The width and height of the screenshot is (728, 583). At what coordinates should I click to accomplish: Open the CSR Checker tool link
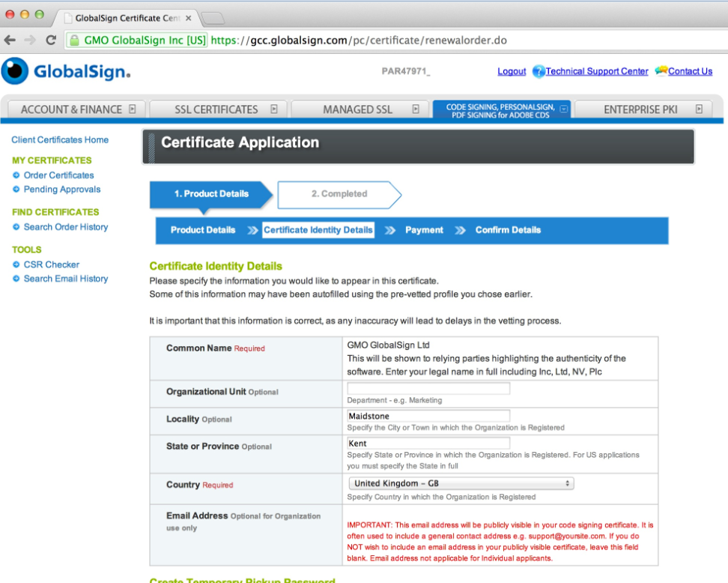tap(52, 265)
